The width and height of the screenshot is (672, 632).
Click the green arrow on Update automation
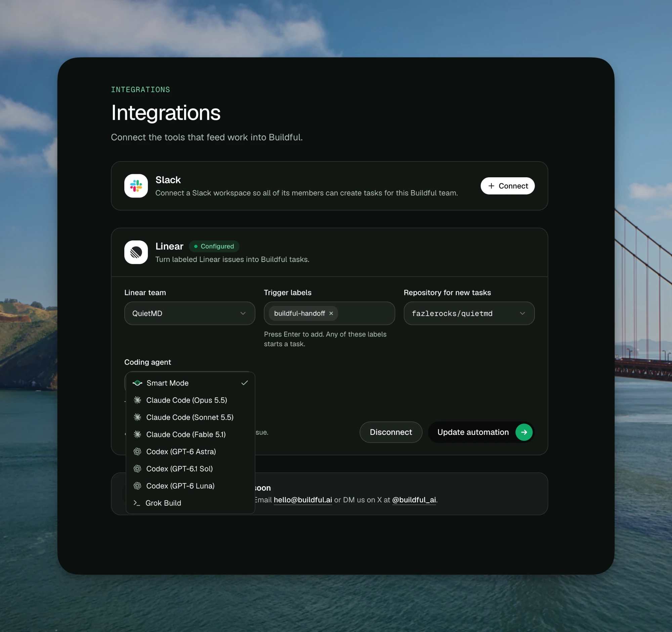pyautogui.click(x=524, y=432)
